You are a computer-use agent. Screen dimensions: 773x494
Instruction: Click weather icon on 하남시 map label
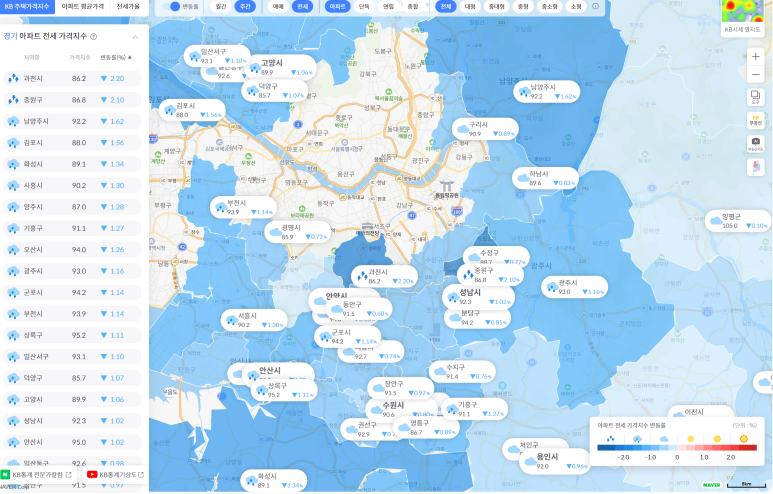(523, 178)
